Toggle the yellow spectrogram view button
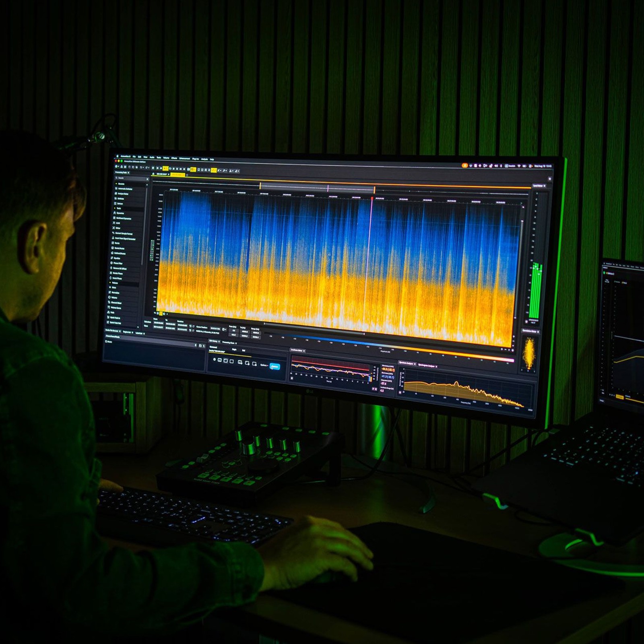 point(193,169)
